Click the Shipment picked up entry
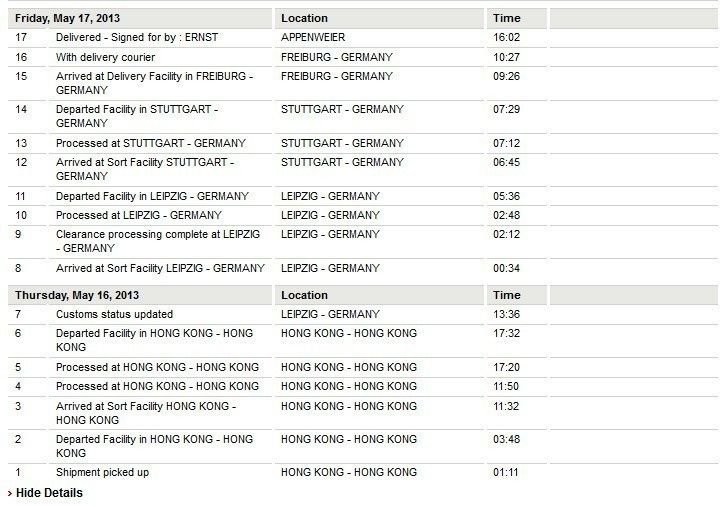 tap(102, 473)
